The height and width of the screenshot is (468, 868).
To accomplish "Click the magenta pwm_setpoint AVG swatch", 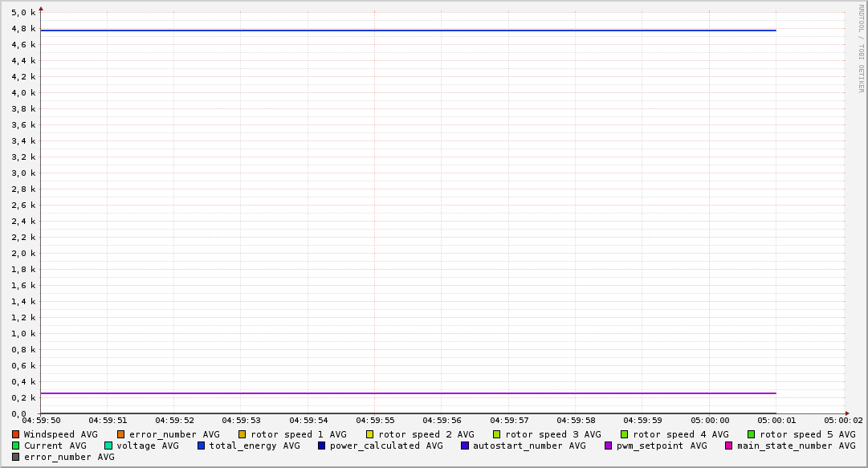I will click(x=608, y=446).
